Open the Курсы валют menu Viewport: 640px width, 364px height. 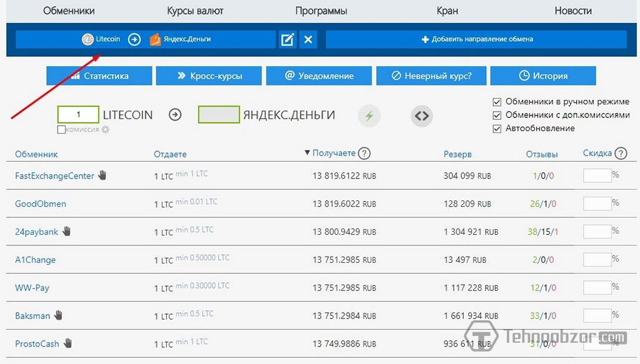point(195,11)
